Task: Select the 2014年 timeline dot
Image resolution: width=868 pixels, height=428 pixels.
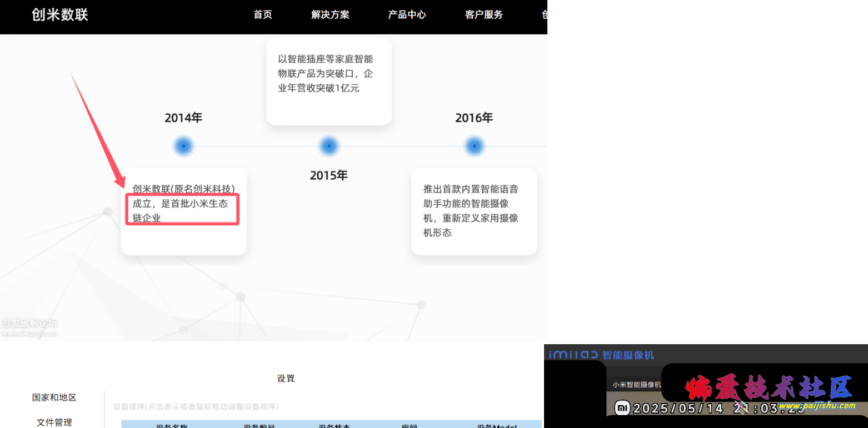Action: click(x=183, y=147)
